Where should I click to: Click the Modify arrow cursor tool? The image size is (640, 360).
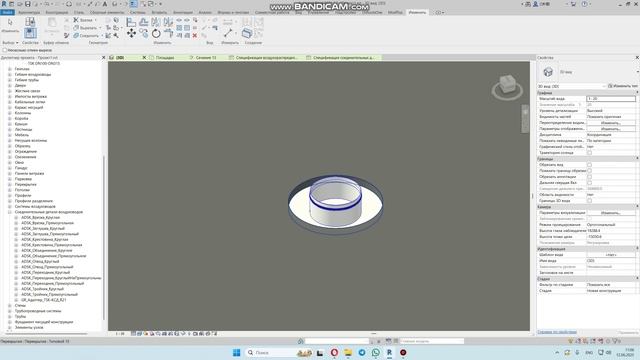[10, 22]
